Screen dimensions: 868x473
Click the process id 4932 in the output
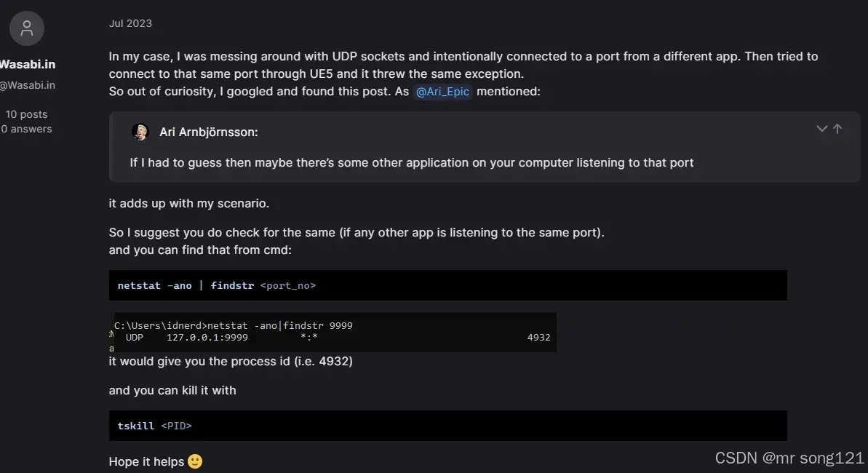coord(538,337)
